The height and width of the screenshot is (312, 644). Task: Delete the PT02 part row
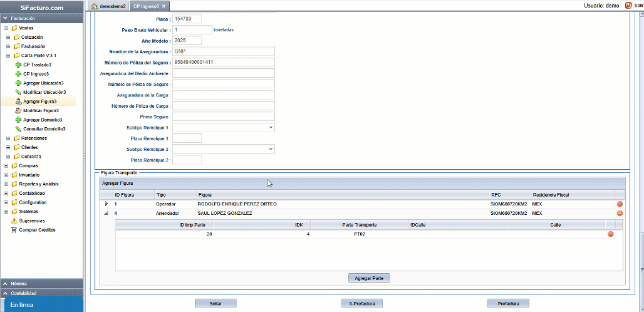coord(610,234)
